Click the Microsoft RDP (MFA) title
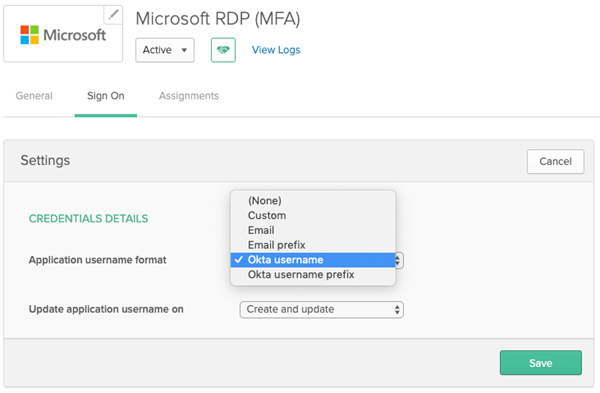The image size is (600, 393). tap(218, 18)
